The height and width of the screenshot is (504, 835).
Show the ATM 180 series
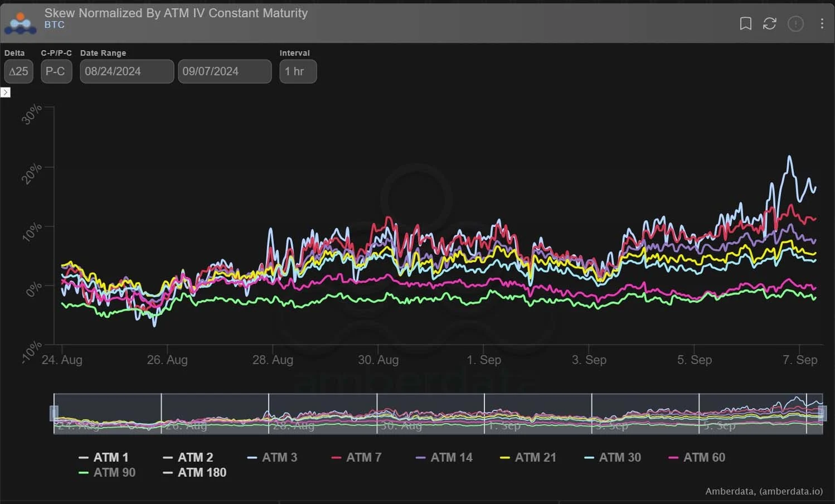(x=195, y=472)
